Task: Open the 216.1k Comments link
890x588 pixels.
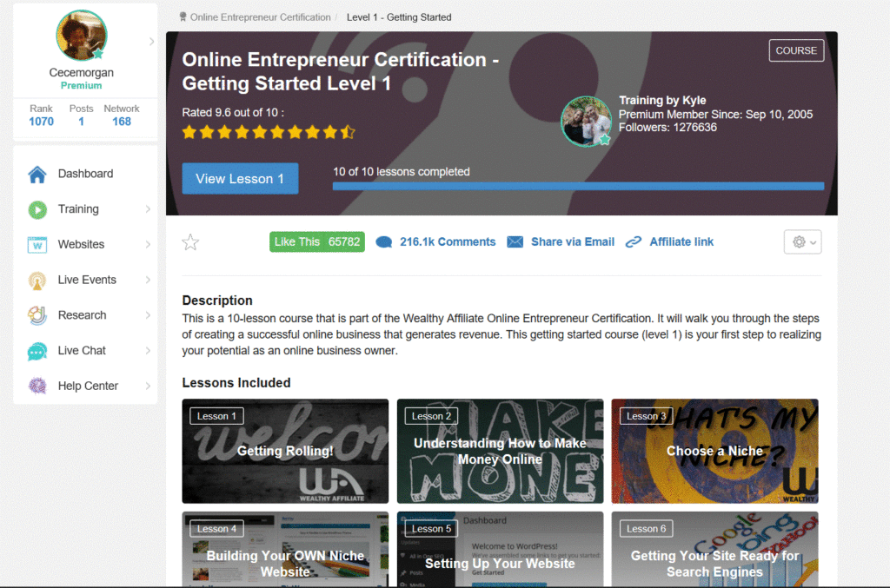Action: pos(448,242)
